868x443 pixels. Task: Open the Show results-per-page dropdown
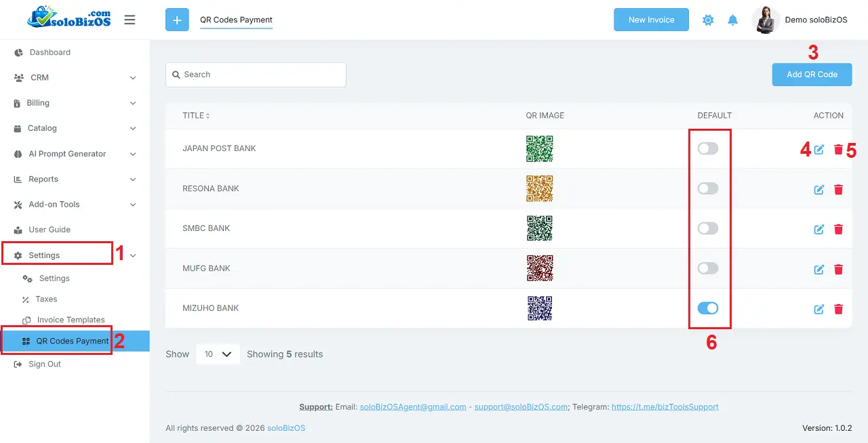pyautogui.click(x=218, y=354)
